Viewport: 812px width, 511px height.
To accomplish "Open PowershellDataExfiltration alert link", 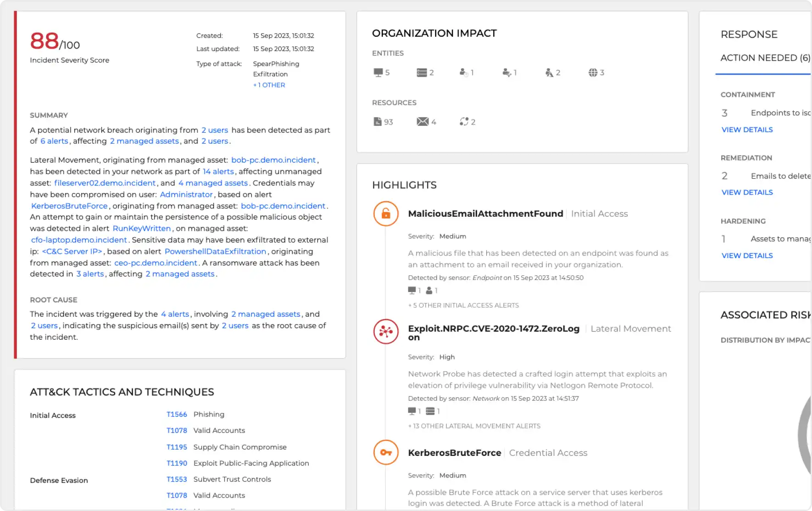I will click(215, 251).
